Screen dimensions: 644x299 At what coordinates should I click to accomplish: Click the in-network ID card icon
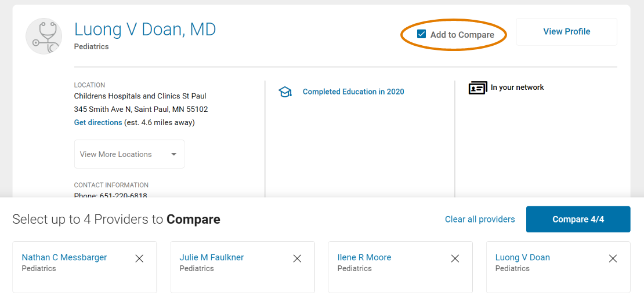(477, 87)
